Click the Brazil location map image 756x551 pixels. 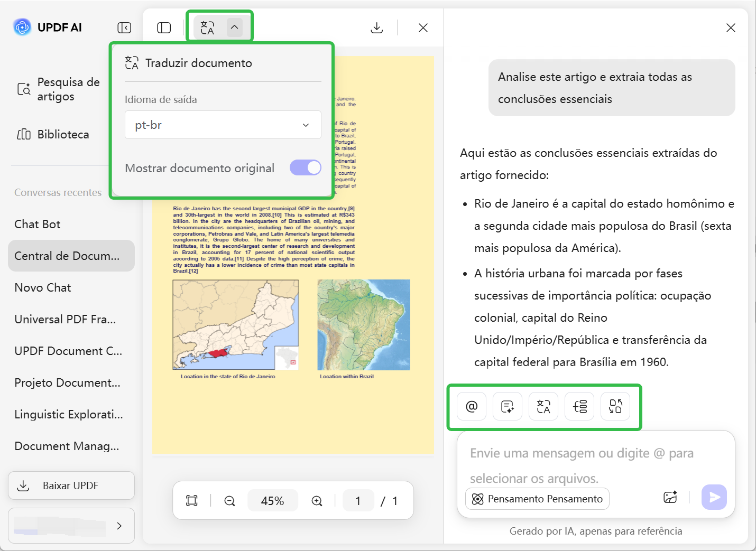pyautogui.click(x=364, y=324)
